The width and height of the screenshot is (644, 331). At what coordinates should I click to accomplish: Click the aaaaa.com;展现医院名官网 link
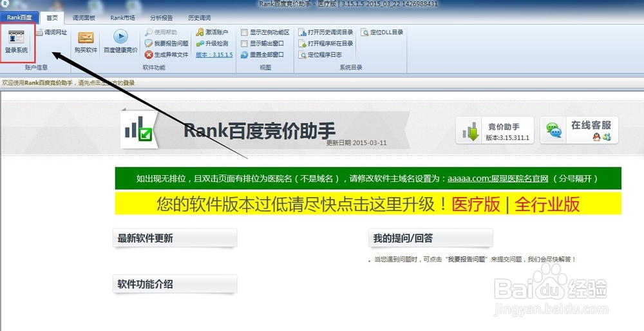click(x=498, y=178)
